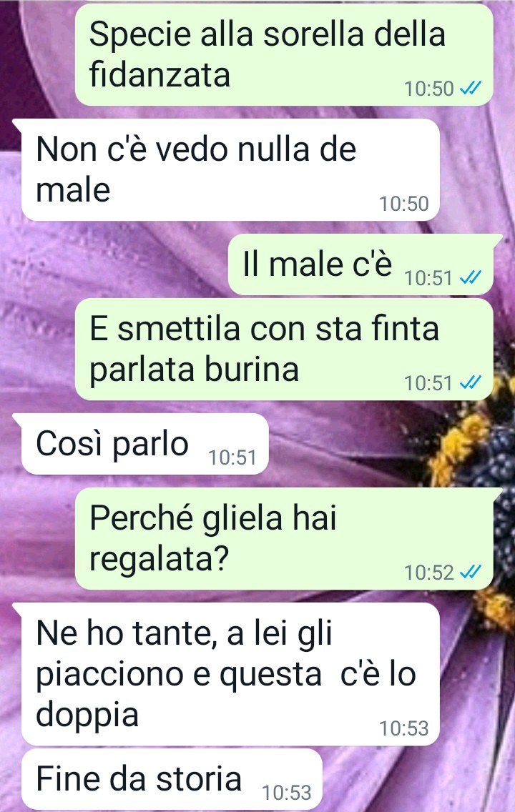515x812 pixels.
Task: Tap the double-check ticks beside 'Il male c'è'
Action: pyautogui.click(x=471, y=277)
